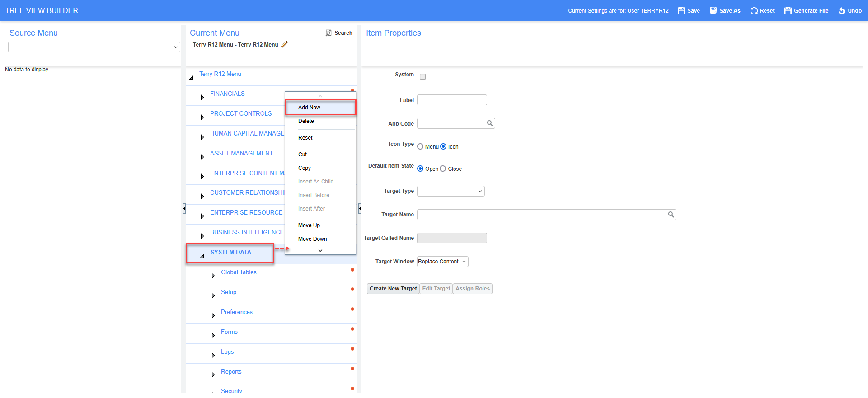The height and width of the screenshot is (398, 868).
Task: Click the Target Name magnifier icon
Action: (671, 215)
